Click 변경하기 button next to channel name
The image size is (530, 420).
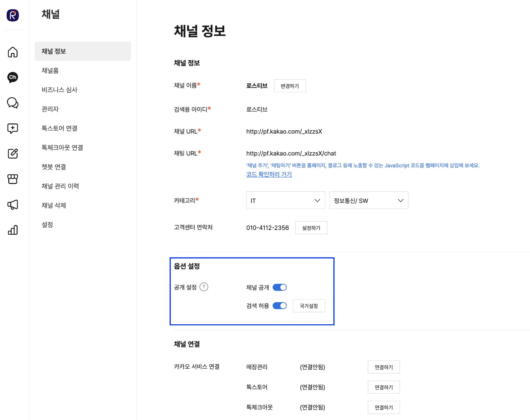(290, 86)
